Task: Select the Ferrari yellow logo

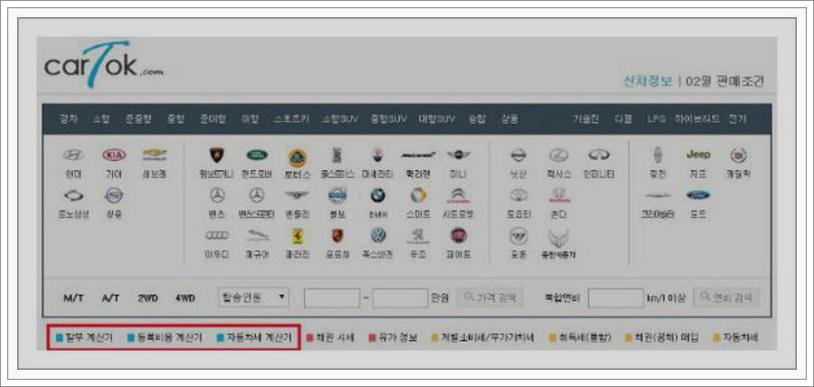Action: pos(297,236)
